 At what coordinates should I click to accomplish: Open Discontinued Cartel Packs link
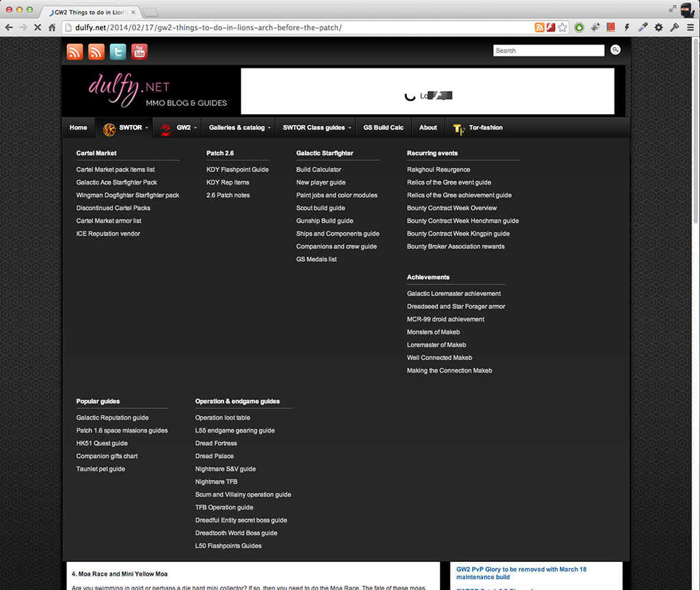pyautogui.click(x=113, y=208)
